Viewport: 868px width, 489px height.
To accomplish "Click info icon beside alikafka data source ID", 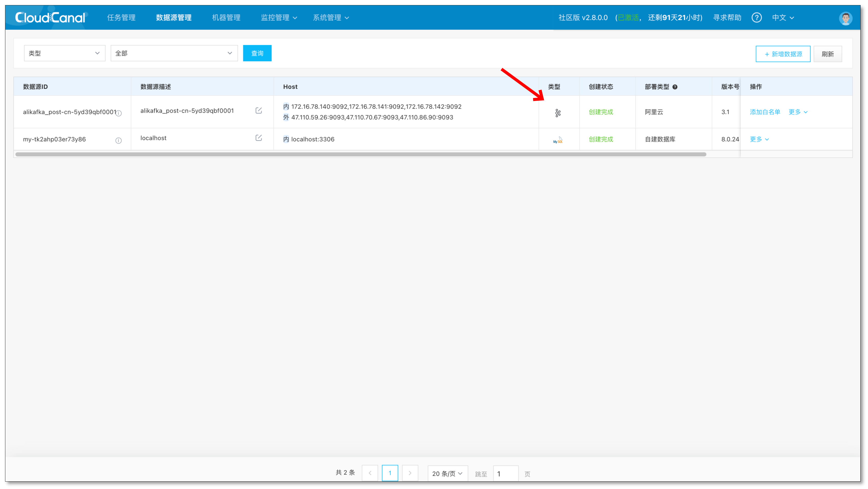I will tap(119, 113).
